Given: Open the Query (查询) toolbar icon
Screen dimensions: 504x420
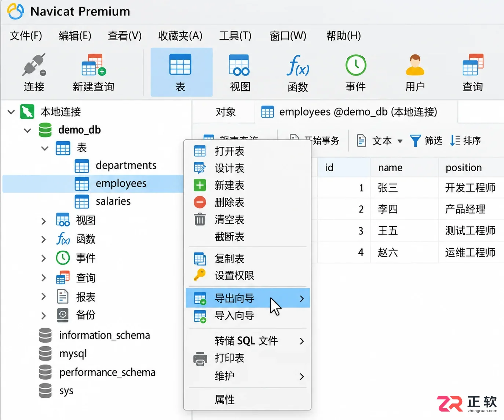Looking at the screenshot, I should [x=473, y=65].
